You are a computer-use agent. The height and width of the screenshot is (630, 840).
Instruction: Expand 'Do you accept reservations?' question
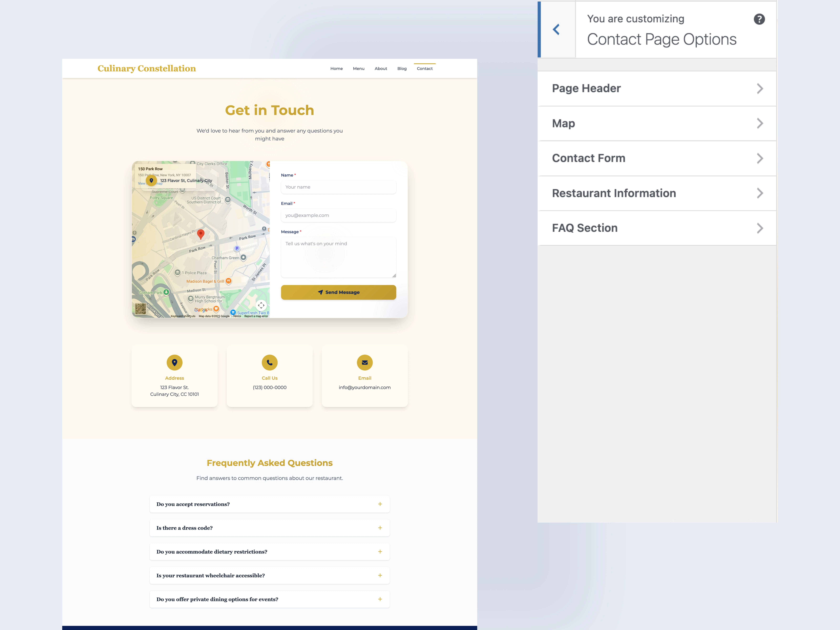pos(269,504)
